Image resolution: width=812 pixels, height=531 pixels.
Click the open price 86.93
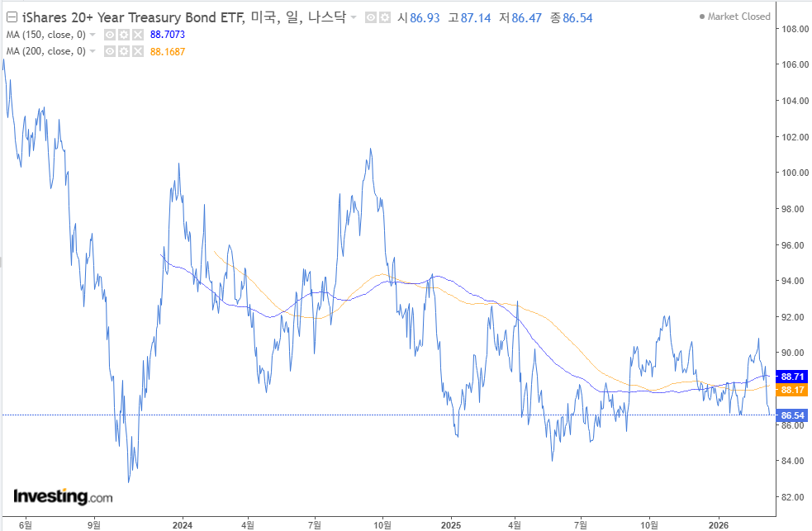tap(425, 18)
